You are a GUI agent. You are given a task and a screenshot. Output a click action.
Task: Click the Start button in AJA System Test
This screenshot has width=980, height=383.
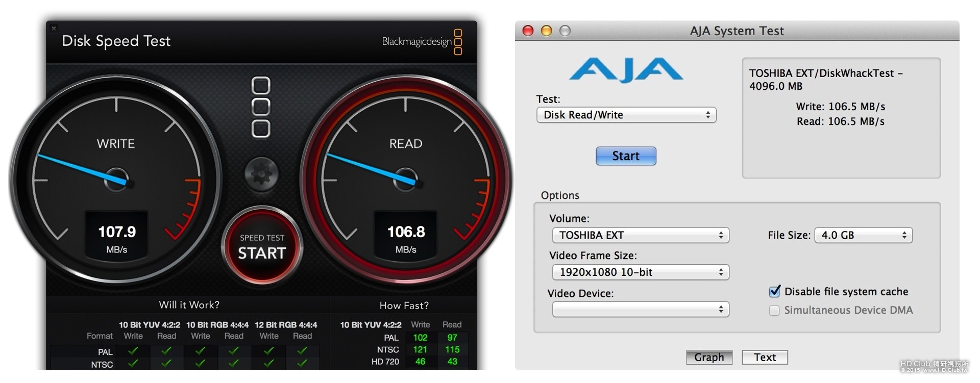click(x=626, y=156)
